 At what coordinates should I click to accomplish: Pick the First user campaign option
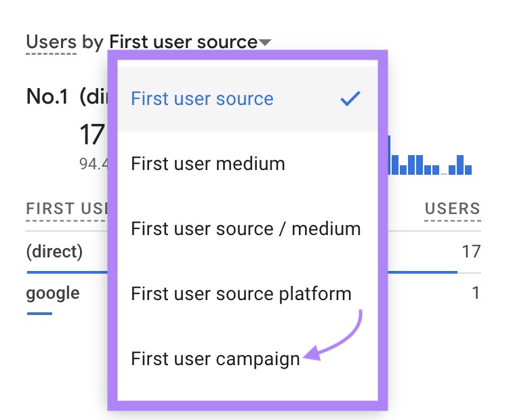click(x=215, y=359)
